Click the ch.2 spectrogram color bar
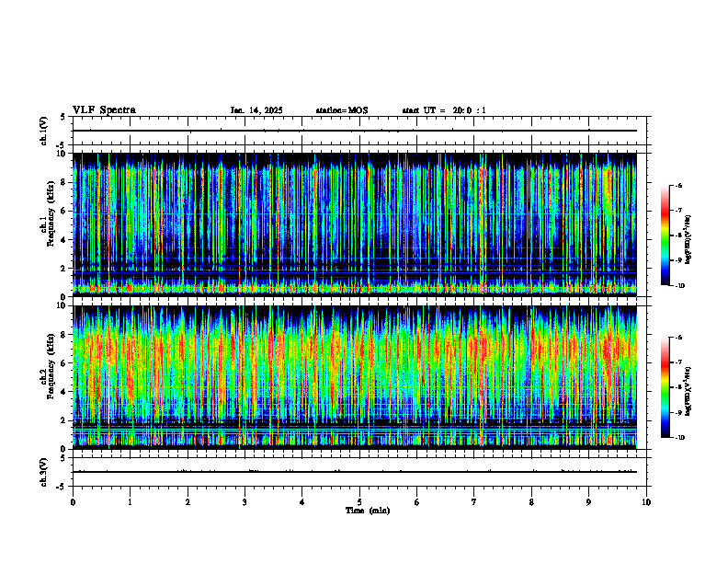The width and height of the screenshot is (728, 563). (x=665, y=387)
